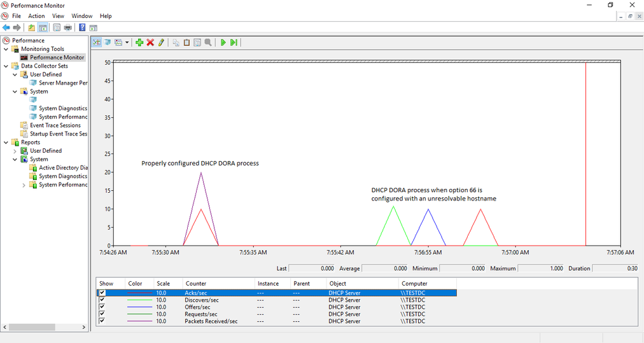The height and width of the screenshot is (343, 644).
Task: Toggle the Packets Received/sec checkbox
Action: [102, 321]
